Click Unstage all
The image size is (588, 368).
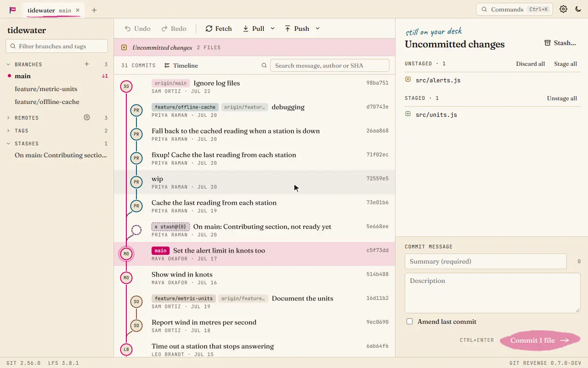562,98
